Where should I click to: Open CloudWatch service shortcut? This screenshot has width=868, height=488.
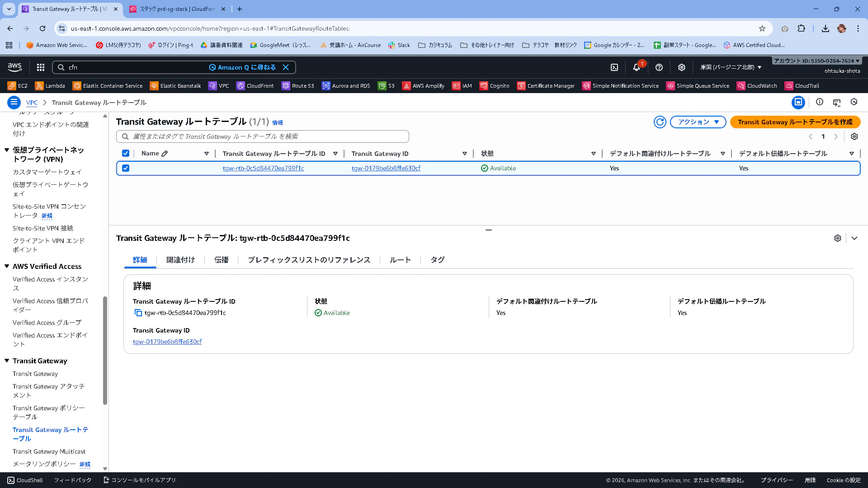point(757,86)
